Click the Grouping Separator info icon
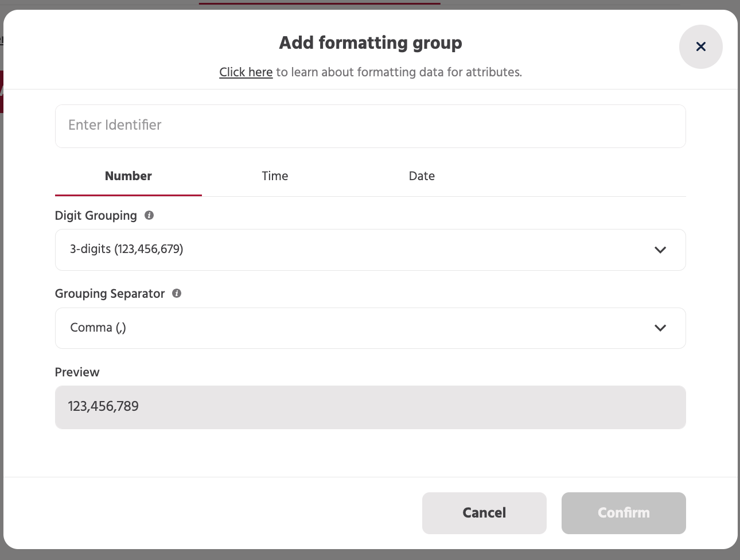The image size is (740, 560). point(177,293)
